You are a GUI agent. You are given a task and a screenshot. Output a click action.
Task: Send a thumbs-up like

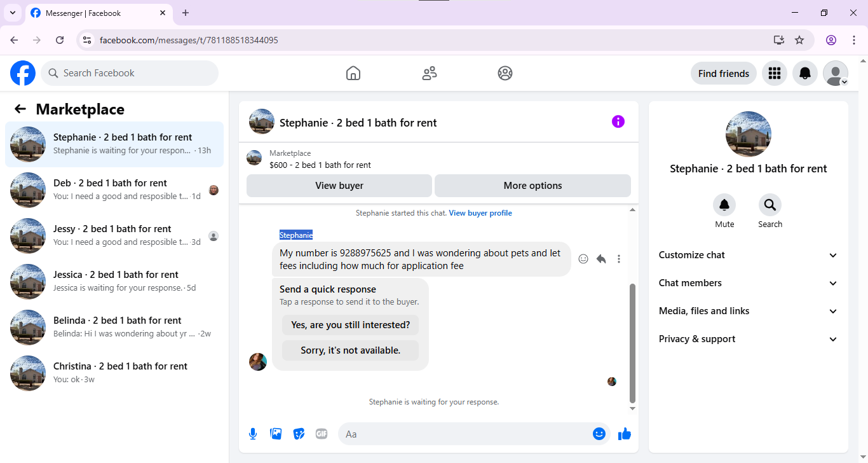(x=625, y=434)
